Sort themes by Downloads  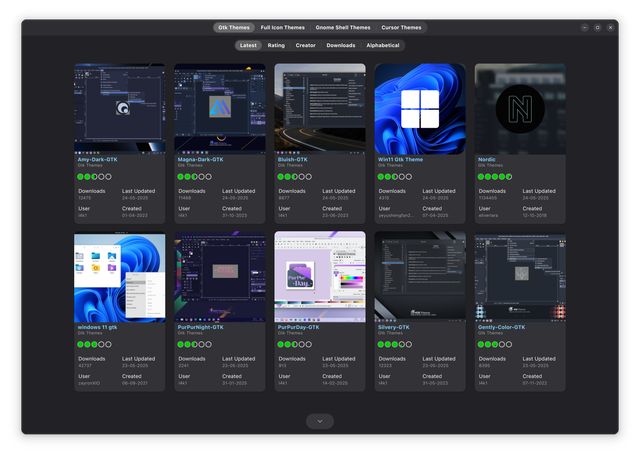click(x=341, y=45)
